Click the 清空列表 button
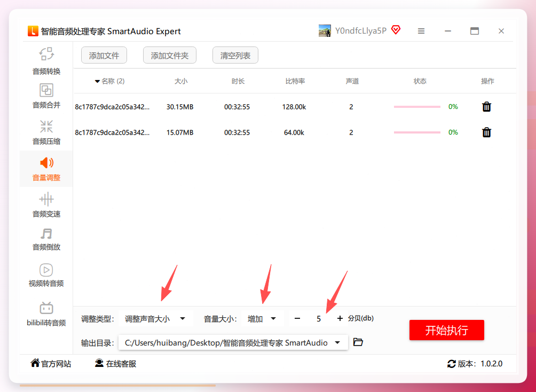The image size is (536, 392). [235, 56]
